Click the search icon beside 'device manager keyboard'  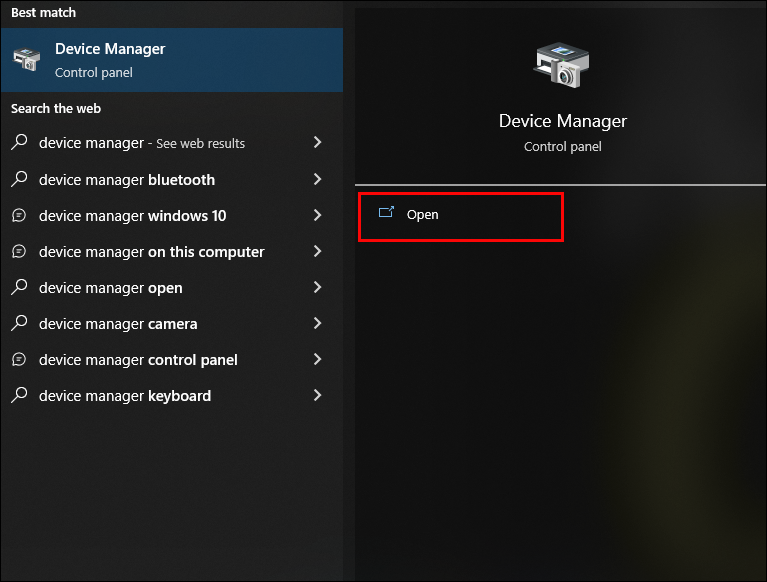click(x=19, y=396)
